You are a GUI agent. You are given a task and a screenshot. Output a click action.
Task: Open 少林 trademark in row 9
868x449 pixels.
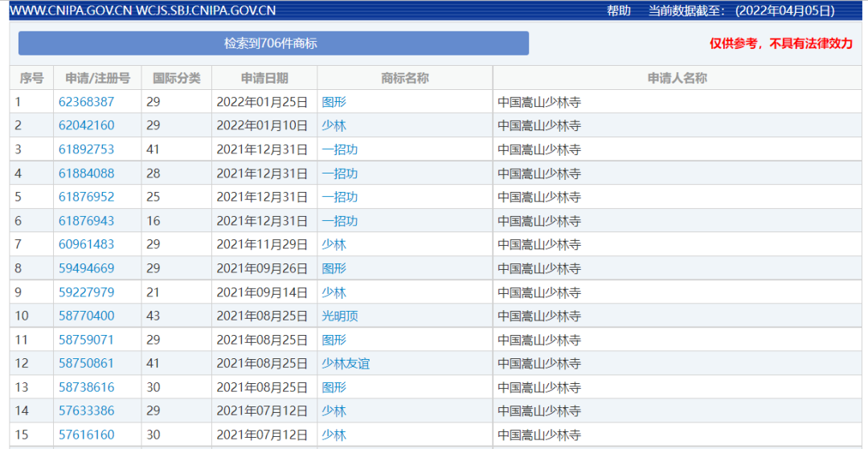(x=334, y=292)
